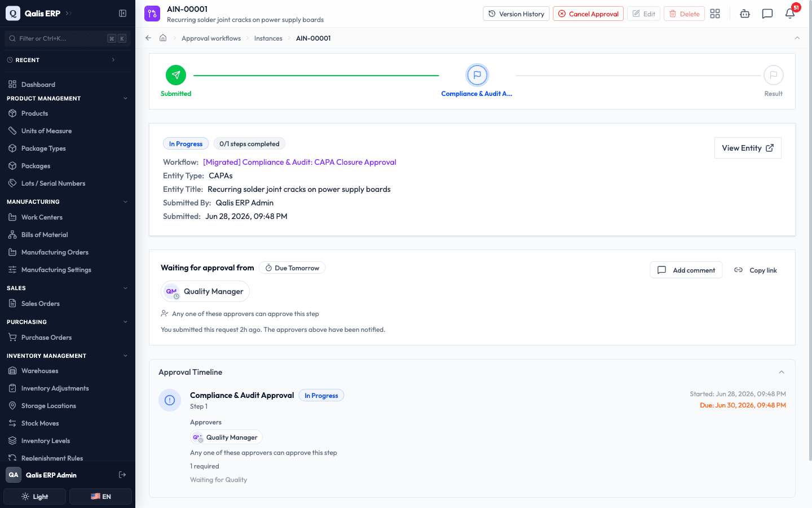Image resolution: width=812 pixels, height=508 pixels.
Task: Open Stock Moves page
Action: click(68, 423)
